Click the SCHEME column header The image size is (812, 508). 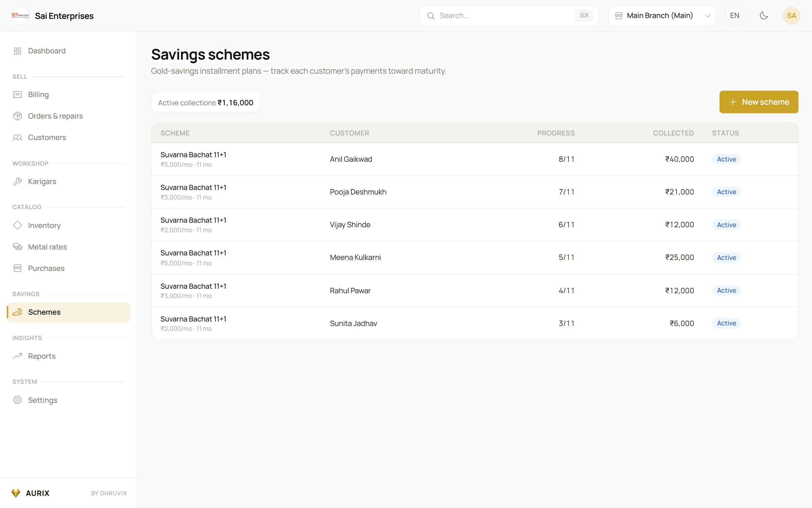click(x=175, y=133)
